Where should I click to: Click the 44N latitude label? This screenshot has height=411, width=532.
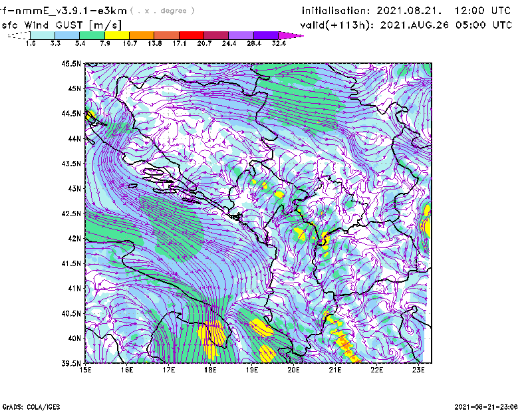tap(74, 138)
